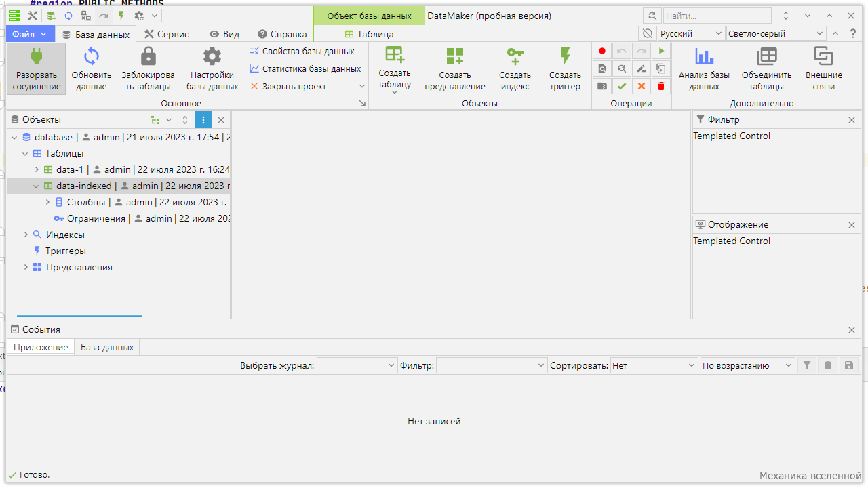Select the База данных events tab
This screenshot has height=488, width=868.
click(x=107, y=347)
